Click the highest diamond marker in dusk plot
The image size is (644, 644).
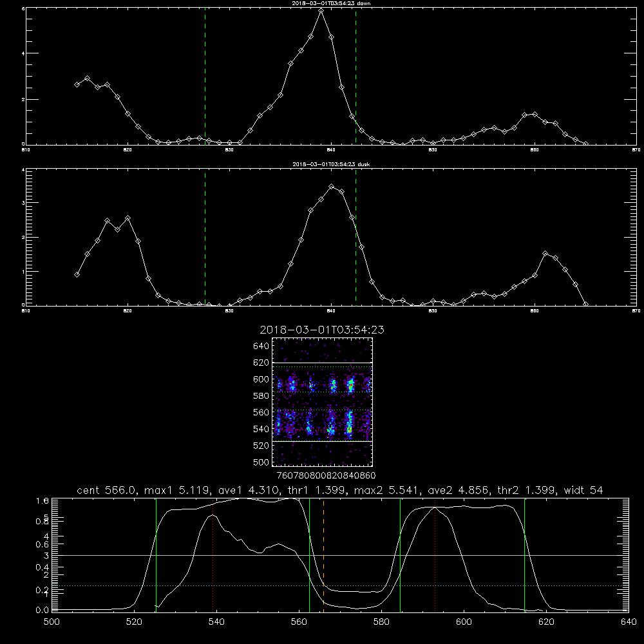[332, 187]
